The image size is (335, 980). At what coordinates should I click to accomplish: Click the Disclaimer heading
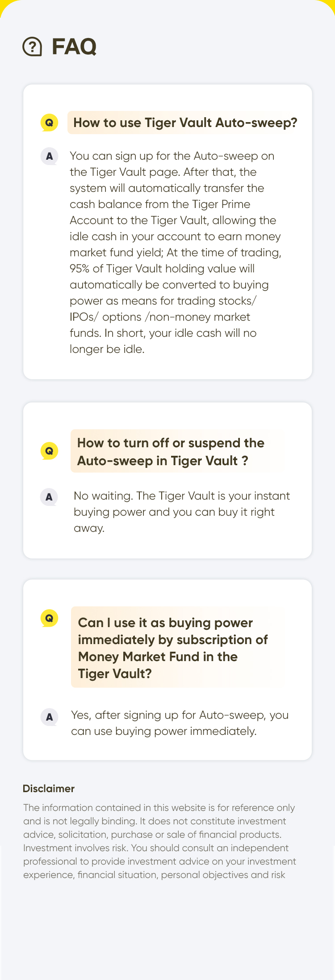tap(49, 789)
